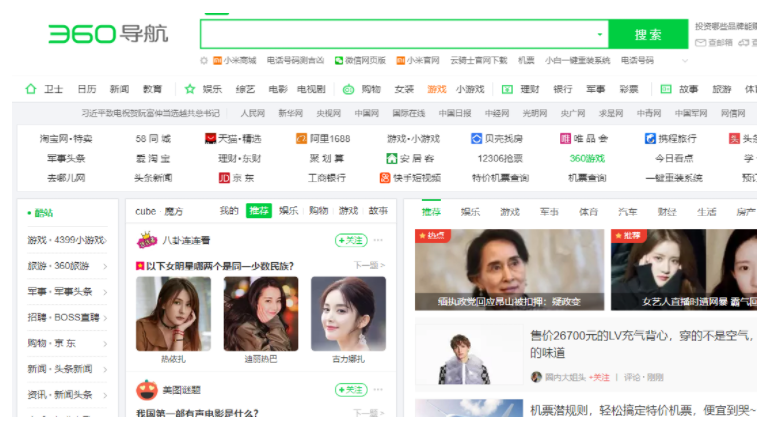Click the shopping icon beside 购物
This screenshot has width=773, height=427.
(x=349, y=89)
